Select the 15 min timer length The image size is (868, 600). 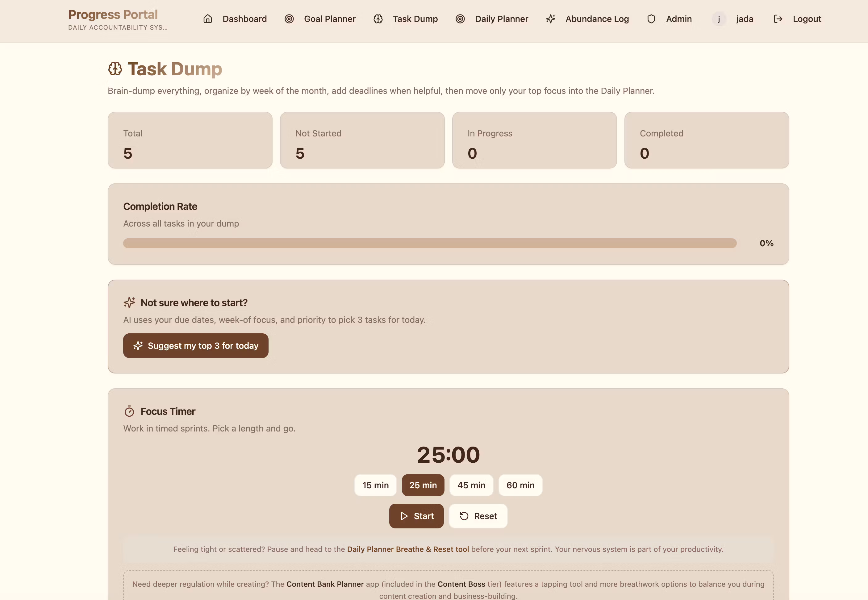pyautogui.click(x=375, y=485)
